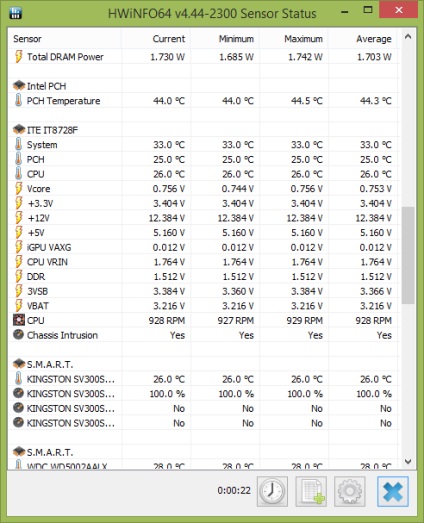Click the clock reset timer button
424x523 pixels.
click(272, 491)
